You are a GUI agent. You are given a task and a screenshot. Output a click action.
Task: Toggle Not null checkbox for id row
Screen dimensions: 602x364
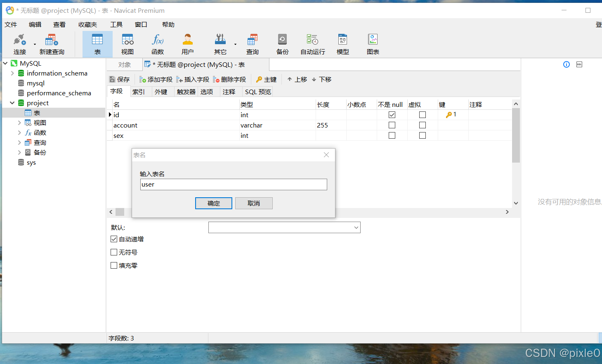(x=392, y=115)
